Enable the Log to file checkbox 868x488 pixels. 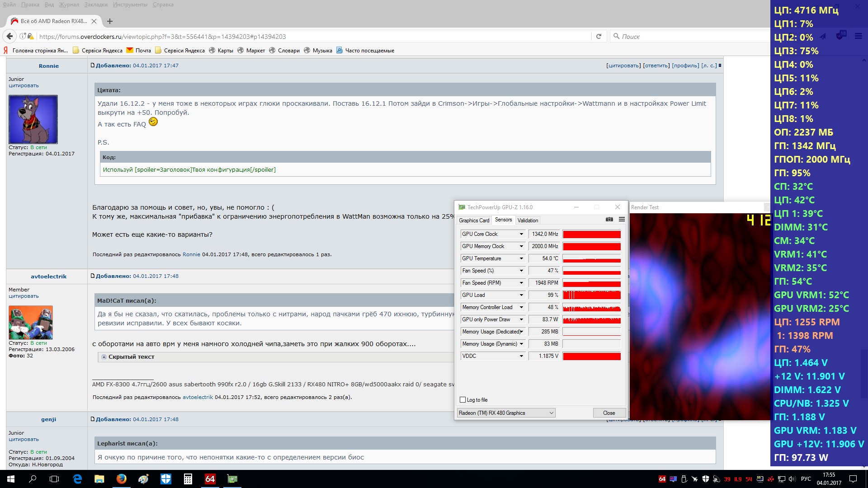point(462,400)
